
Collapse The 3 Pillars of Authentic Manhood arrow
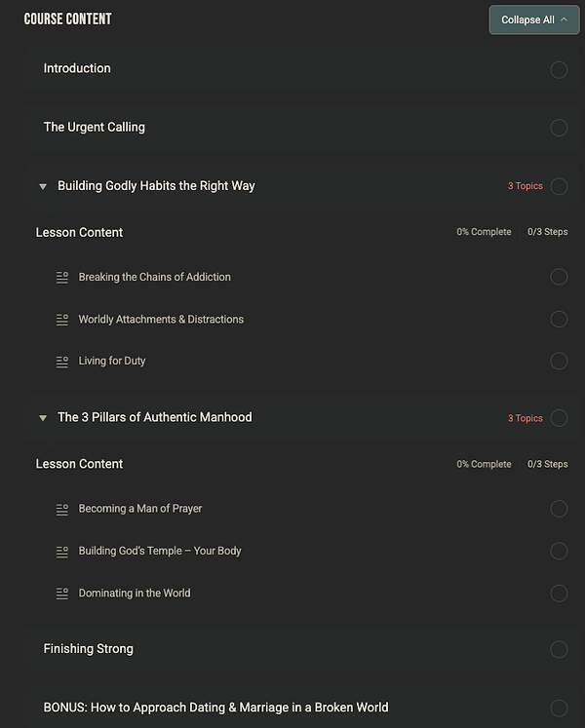tap(43, 418)
